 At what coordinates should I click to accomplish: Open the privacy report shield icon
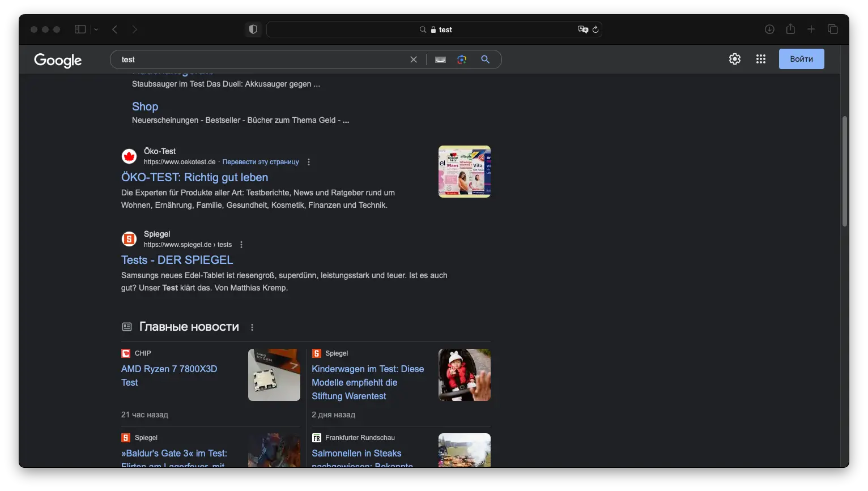(x=253, y=29)
